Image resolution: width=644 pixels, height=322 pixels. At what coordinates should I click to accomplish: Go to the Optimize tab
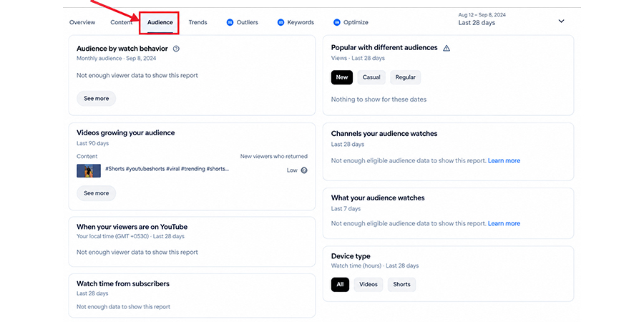pos(351,22)
